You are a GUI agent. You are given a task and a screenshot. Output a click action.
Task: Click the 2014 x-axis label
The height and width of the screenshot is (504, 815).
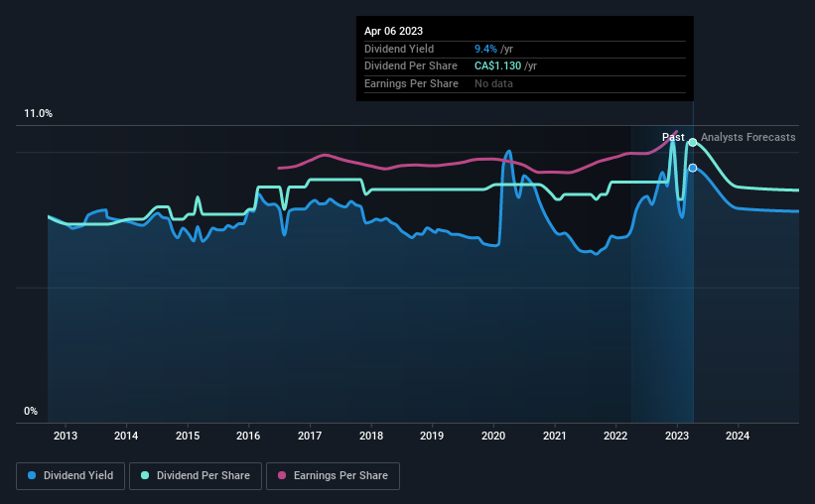126,436
